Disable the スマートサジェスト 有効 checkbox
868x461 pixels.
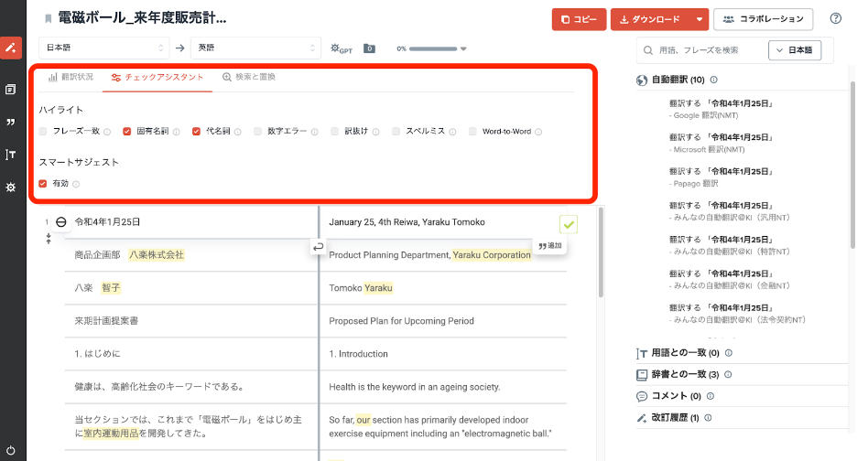click(x=43, y=184)
